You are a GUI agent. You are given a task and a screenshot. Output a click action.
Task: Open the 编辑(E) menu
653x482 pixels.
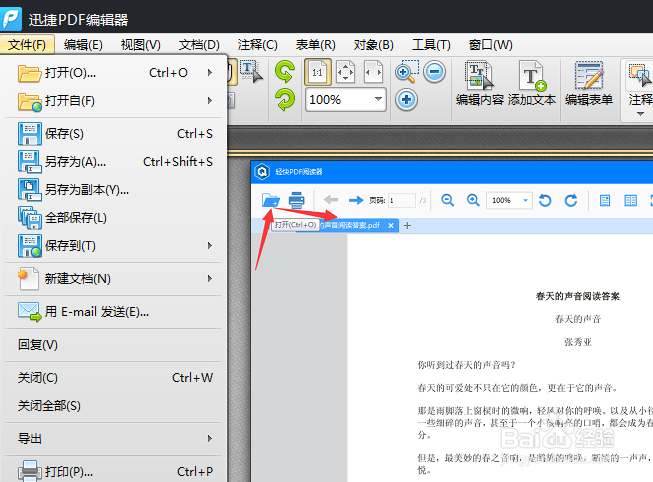[x=83, y=45]
